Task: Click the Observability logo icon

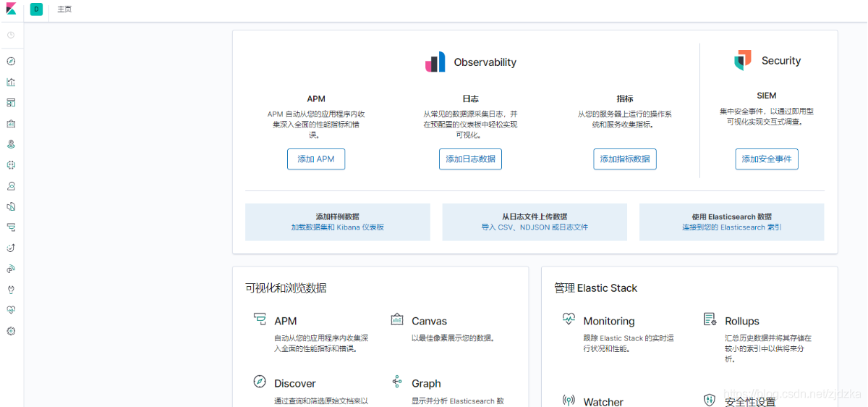Action: point(435,62)
